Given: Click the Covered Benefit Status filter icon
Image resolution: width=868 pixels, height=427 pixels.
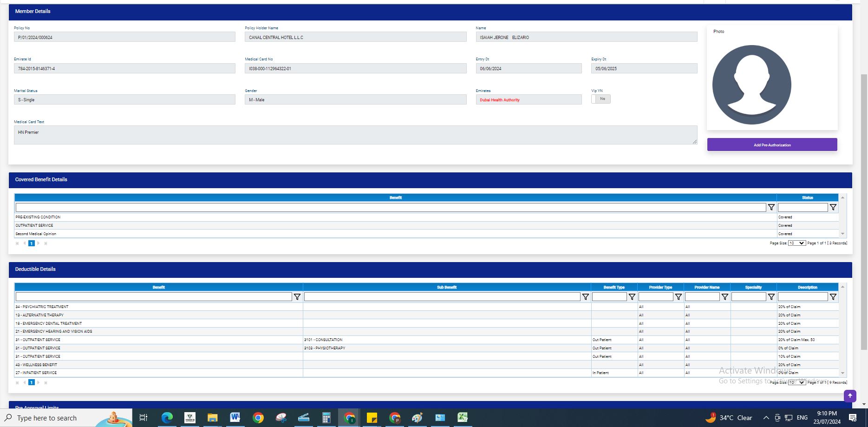Looking at the screenshot, I should 833,207.
